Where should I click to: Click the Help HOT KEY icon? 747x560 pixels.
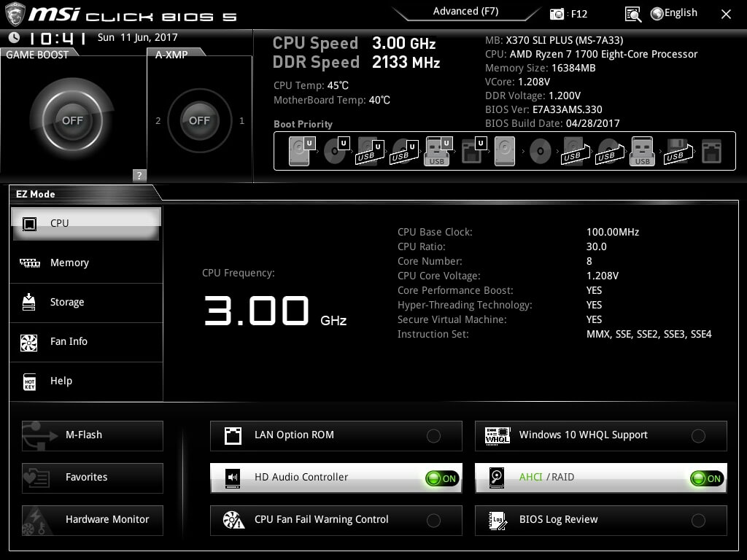tap(29, 381)
